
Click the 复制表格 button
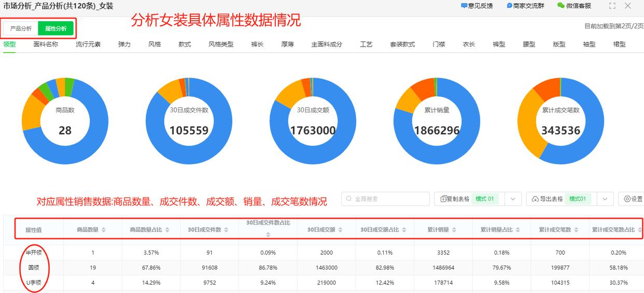[469, 199]
